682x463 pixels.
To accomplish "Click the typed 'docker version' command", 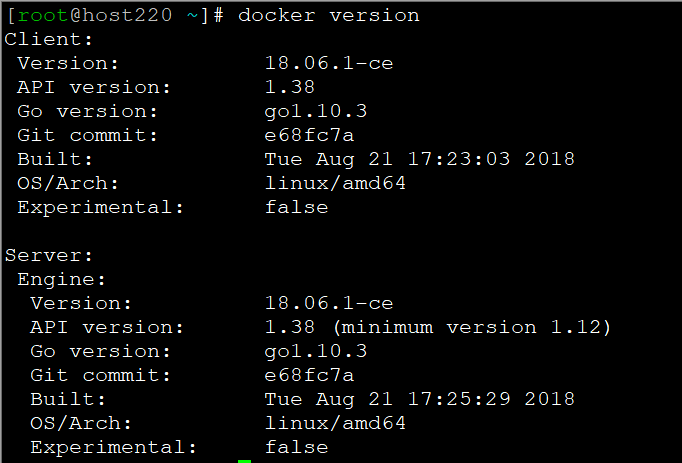I will pos(328,16).
